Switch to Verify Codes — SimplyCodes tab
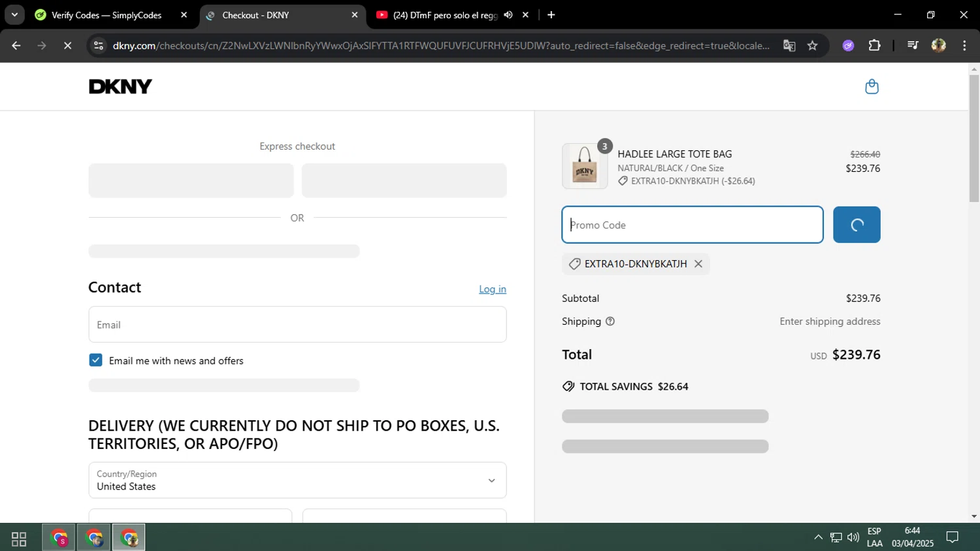 click(106, 15)
